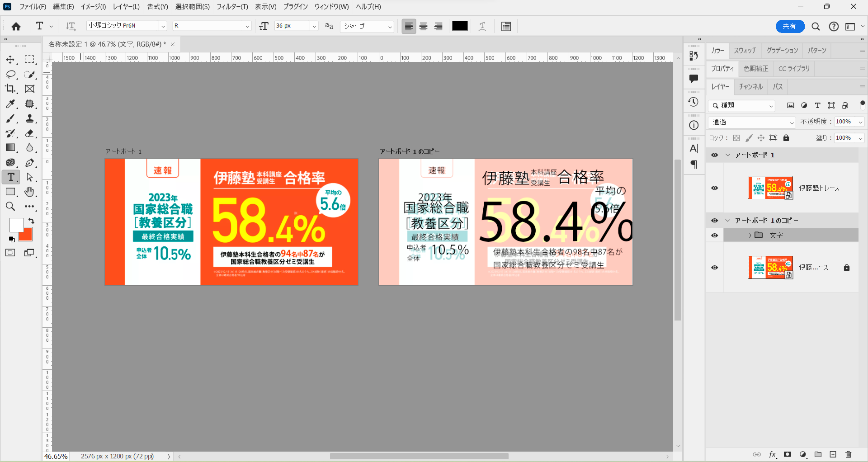The image size is (868, 462).
Task: Open the anti-aliasing シャープ dropdown
Action: click(368, 26)
